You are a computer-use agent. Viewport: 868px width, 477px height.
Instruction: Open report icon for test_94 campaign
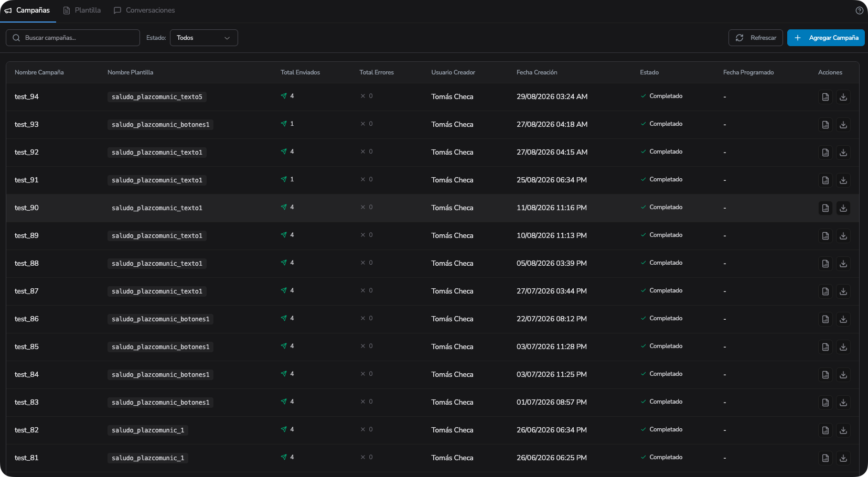coord(826,97)
